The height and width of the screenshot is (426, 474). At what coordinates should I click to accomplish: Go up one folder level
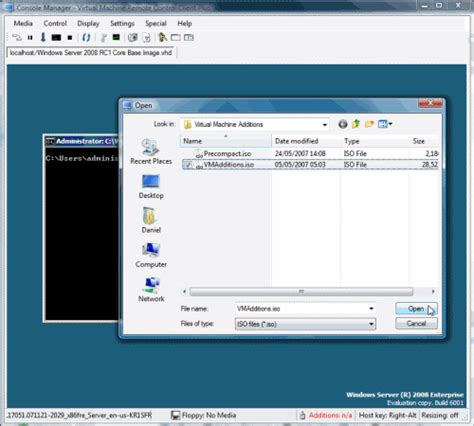point(356,124)
